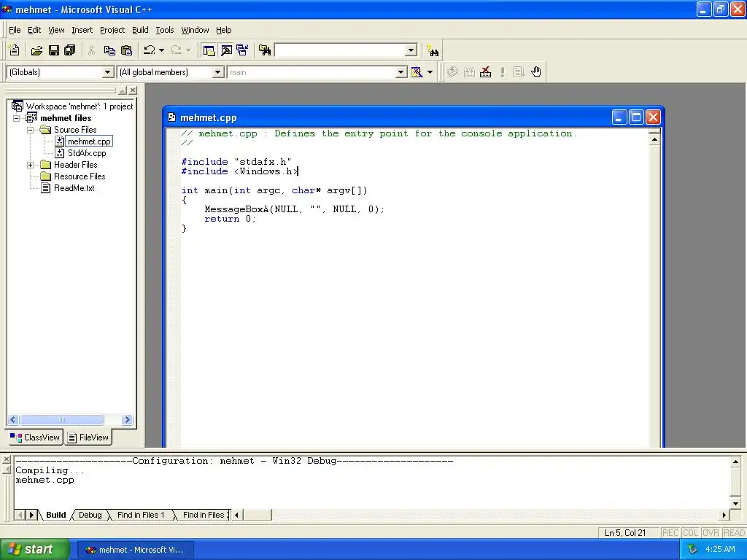Select the Resource Files folder
The width and height of the screenshot is (747, 560).
[80, 176]
